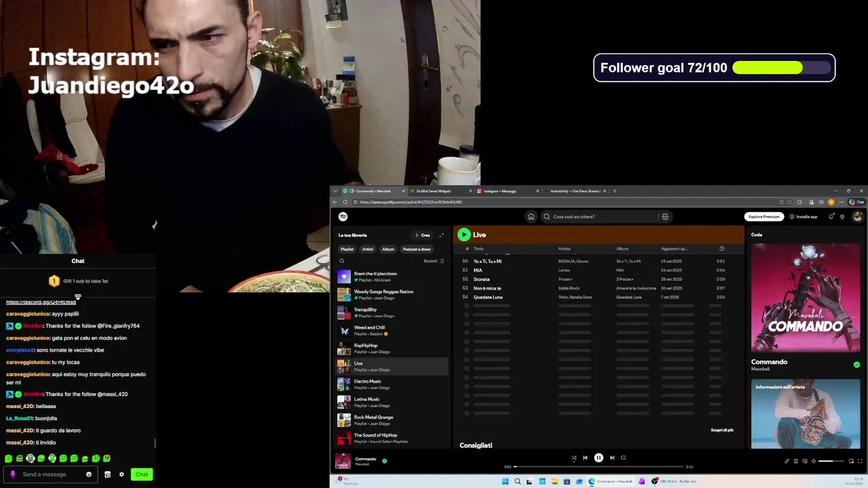Click the Spotify Home house icon
The height and width of the screenshot is (488, 868).
[531, 217]
